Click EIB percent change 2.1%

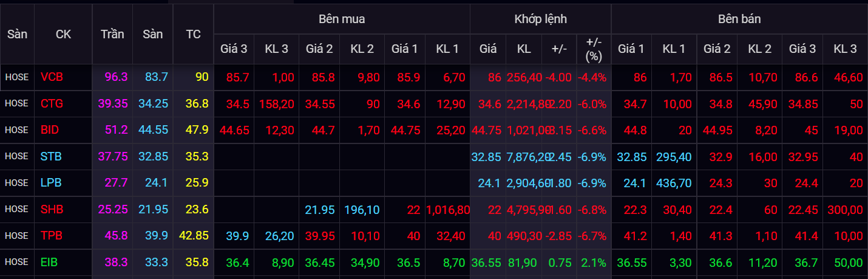pos(594,262)
